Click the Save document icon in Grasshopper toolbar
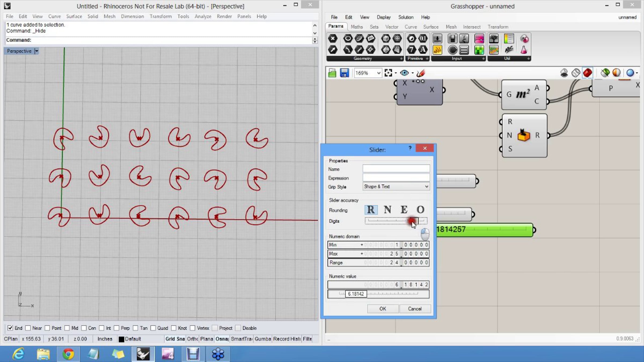The image size is (644, 362). (344, 73)
